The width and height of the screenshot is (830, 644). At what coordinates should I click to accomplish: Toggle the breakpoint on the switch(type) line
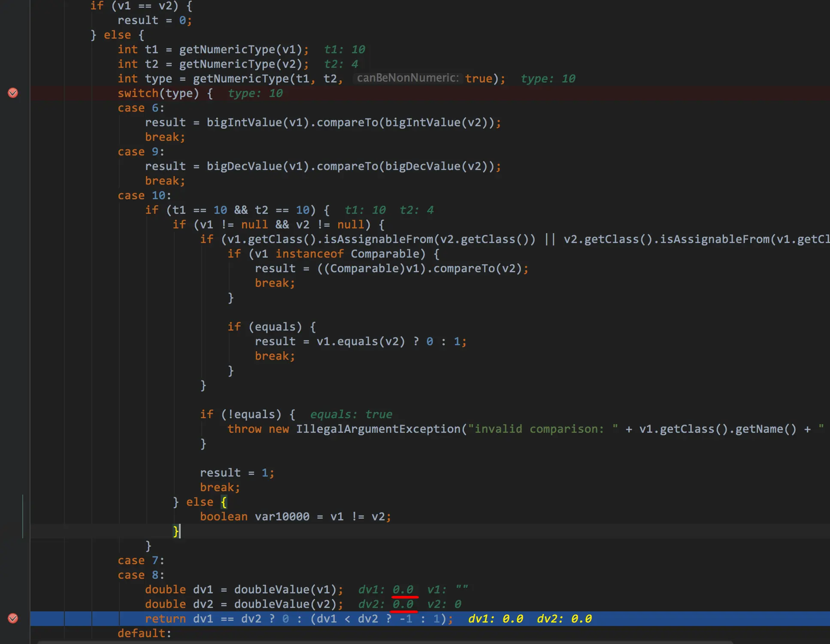coord(13,93)
